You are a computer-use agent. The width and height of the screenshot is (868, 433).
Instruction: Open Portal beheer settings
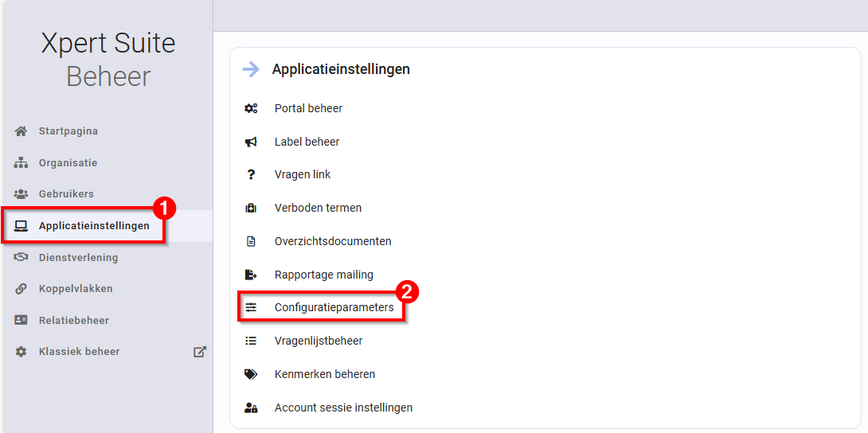click(308, 108)
